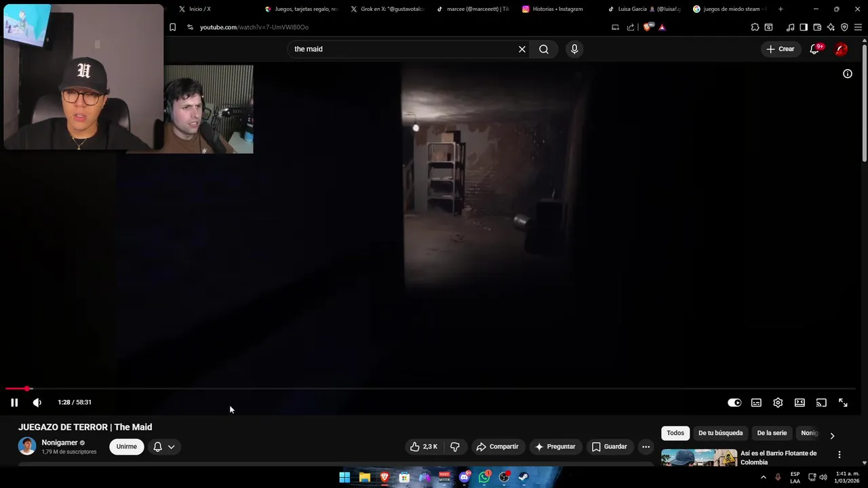This screenshot has width=868, height=488.
Task: Toggle the browser sidebar panel
Action: click(x=804, y=27)
